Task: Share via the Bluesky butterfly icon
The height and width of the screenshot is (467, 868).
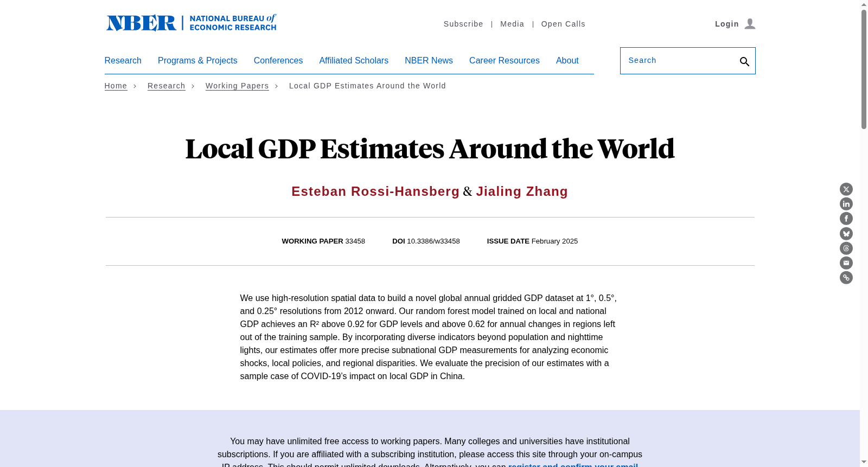Action: pos(846,234)
